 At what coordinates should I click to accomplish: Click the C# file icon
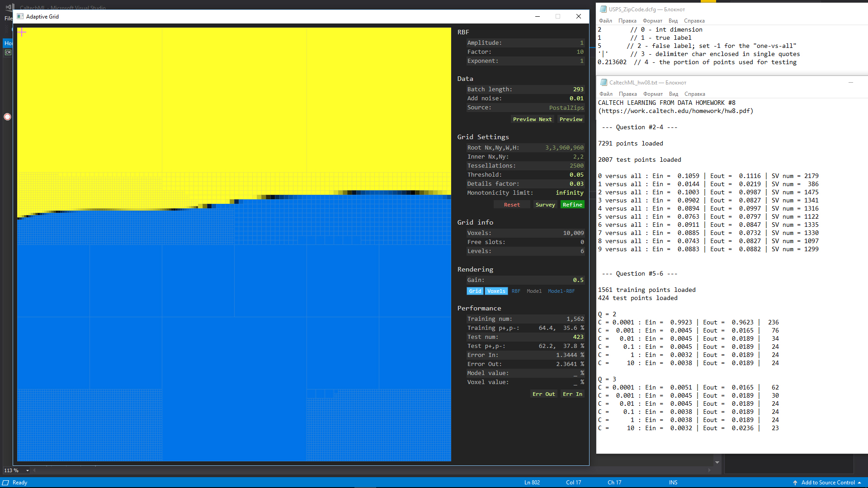(8, 52)
